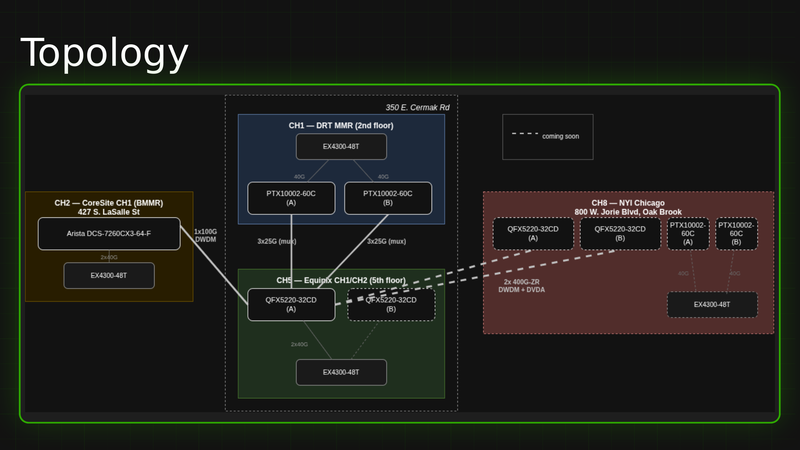800x450 pixels.
Task: Select the Arista DCS-7260CX3-64-F node
Action: click(x=109, y=234)
